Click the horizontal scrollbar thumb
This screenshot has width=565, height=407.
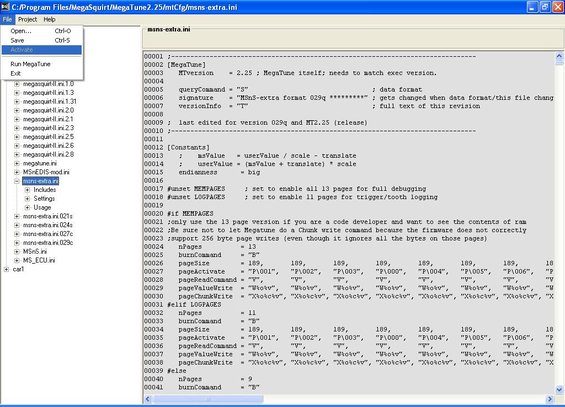coord(208,399)
